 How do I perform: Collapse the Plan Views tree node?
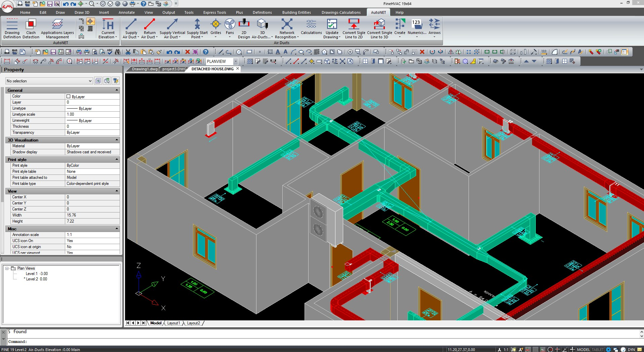pos(7,268)
